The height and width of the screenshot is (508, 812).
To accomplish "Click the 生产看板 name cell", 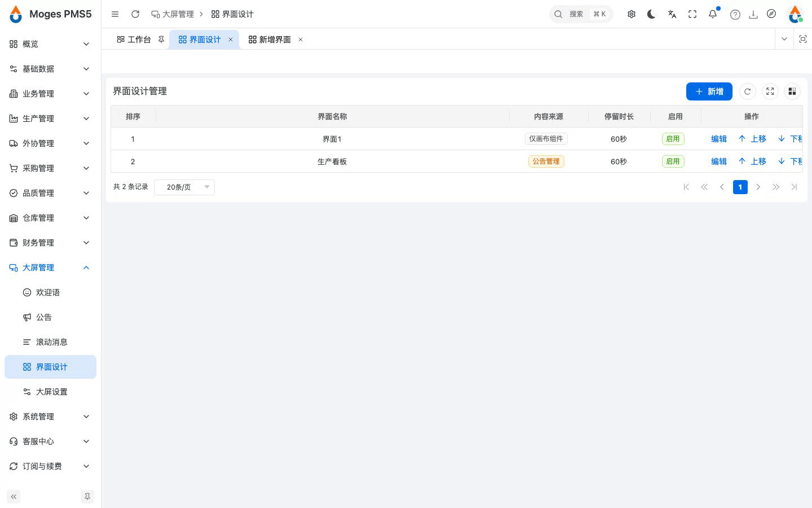I will pyautogui.click(x=332, y=161).
